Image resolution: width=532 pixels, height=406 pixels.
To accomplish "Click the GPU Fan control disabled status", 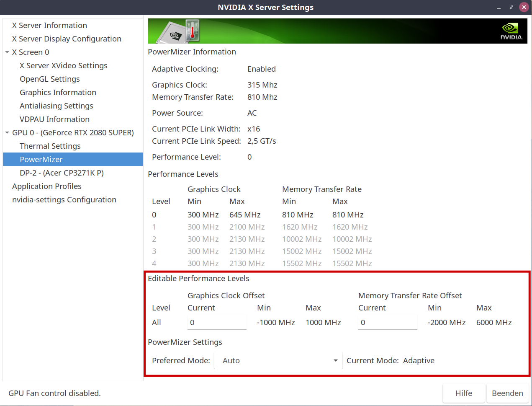I will tap(54, 393).
